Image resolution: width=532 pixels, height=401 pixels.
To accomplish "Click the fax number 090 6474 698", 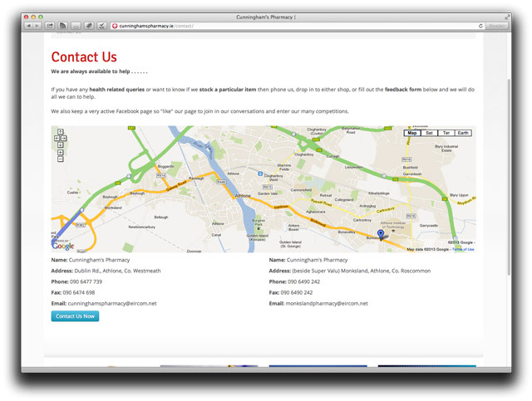I will [x=79, y=292].
